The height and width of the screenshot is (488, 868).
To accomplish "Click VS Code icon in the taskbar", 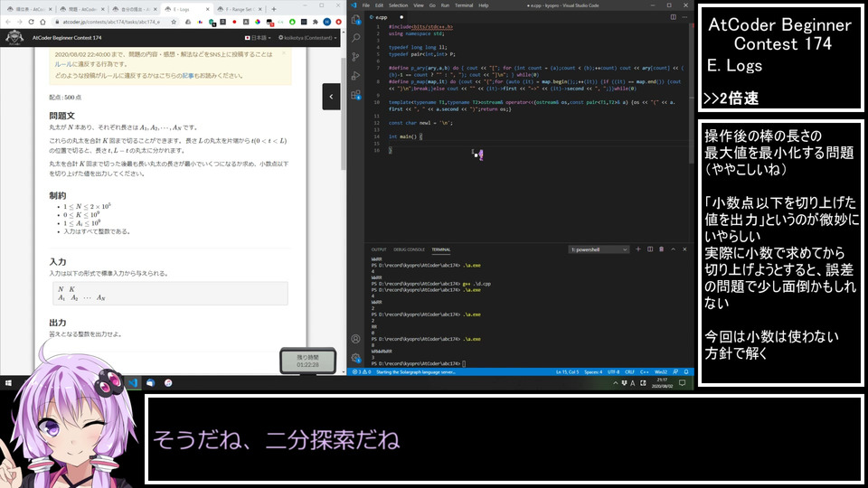I will 133,383.
